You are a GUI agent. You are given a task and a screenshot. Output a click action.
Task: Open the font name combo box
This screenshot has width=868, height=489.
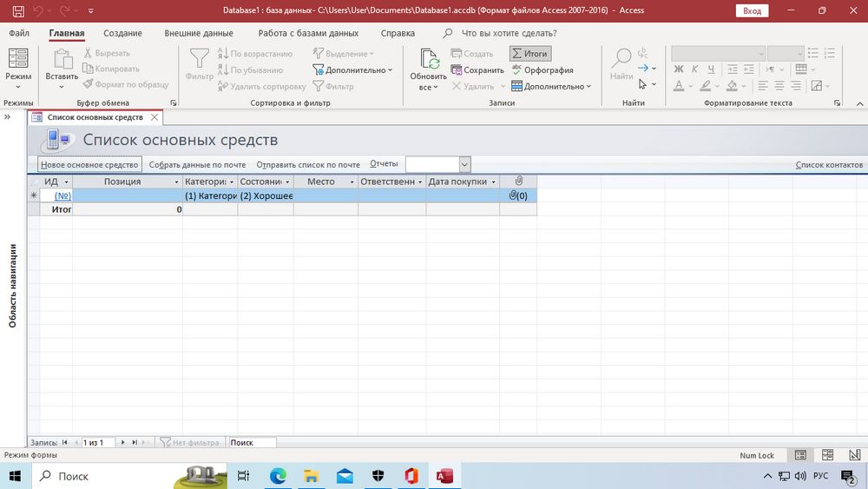(718, 53)
